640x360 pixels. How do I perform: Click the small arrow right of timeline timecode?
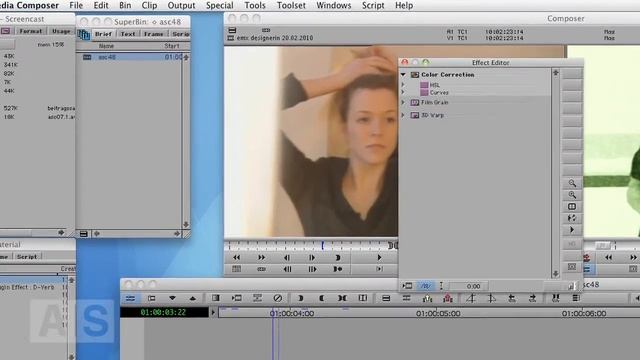(213, 313)
